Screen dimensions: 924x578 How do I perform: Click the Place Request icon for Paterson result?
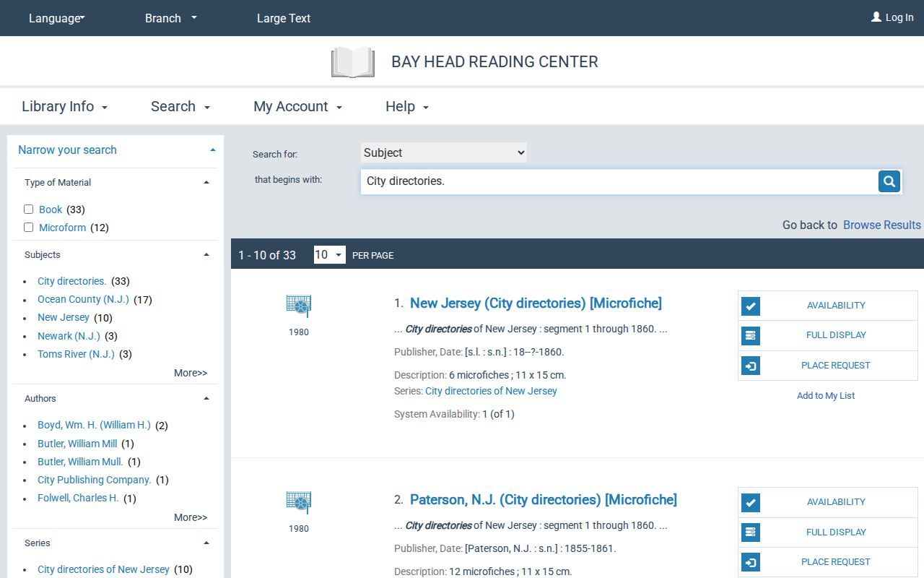point(751,562)
